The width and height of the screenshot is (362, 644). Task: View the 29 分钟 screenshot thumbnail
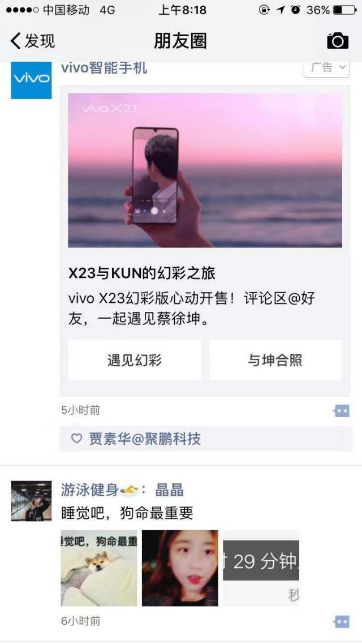click(x=261, y=568)
